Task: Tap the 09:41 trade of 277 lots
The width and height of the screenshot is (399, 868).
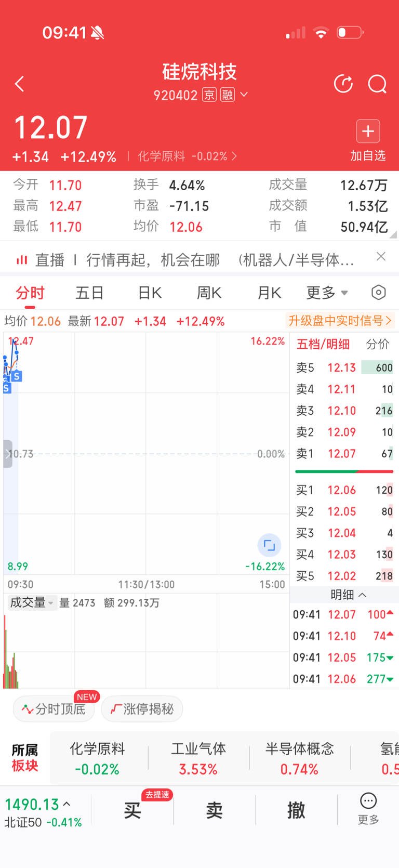Action: 343,679
